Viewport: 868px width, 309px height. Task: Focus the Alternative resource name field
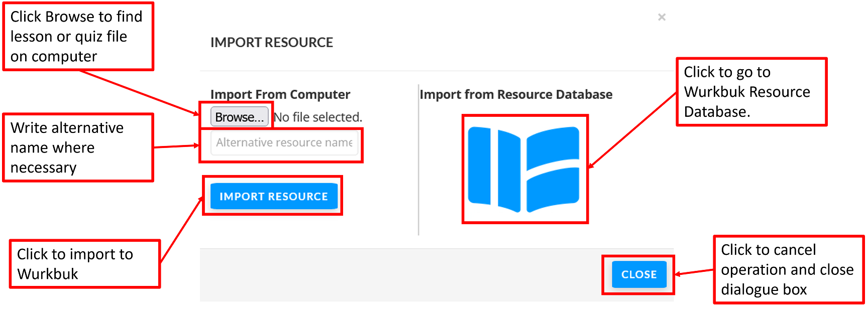pos(284,143)
